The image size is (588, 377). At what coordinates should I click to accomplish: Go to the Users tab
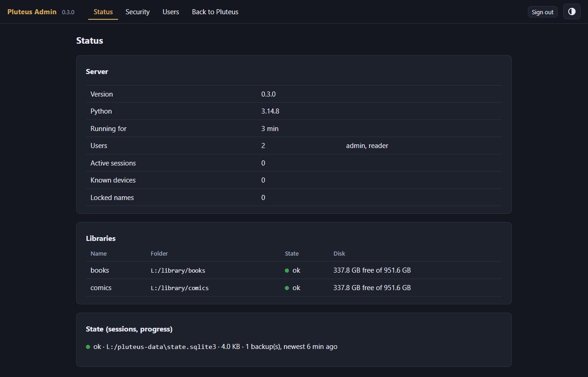tap(171, 12)
